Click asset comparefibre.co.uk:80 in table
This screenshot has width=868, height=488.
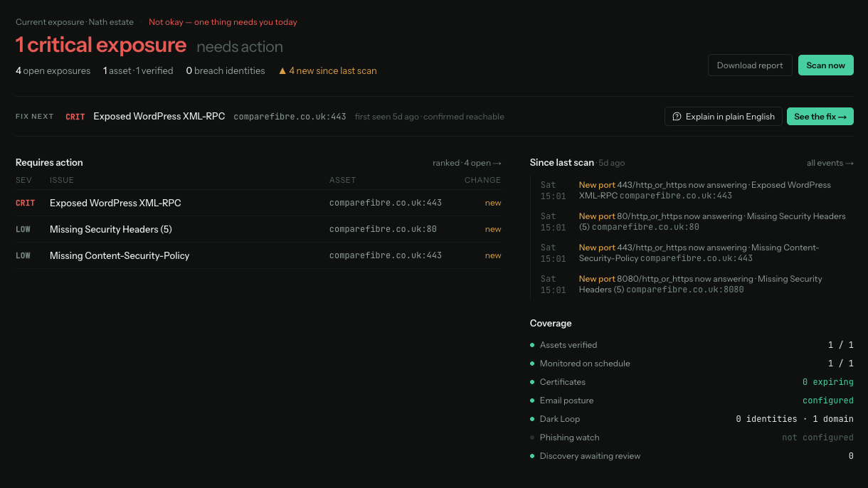pos(383,229)
